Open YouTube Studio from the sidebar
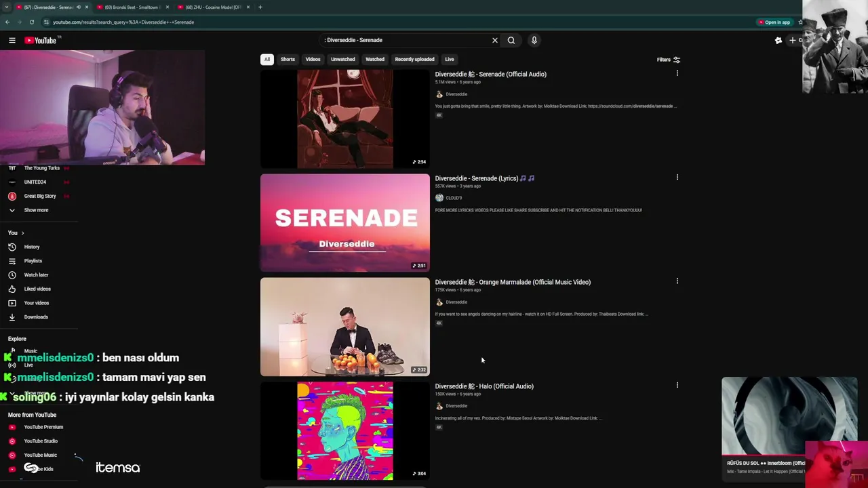Viewport: 868px width, 488px height. (41, 441)
